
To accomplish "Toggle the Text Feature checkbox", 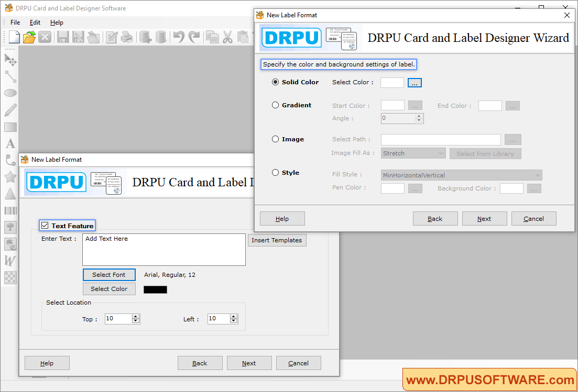I will 45,226.
